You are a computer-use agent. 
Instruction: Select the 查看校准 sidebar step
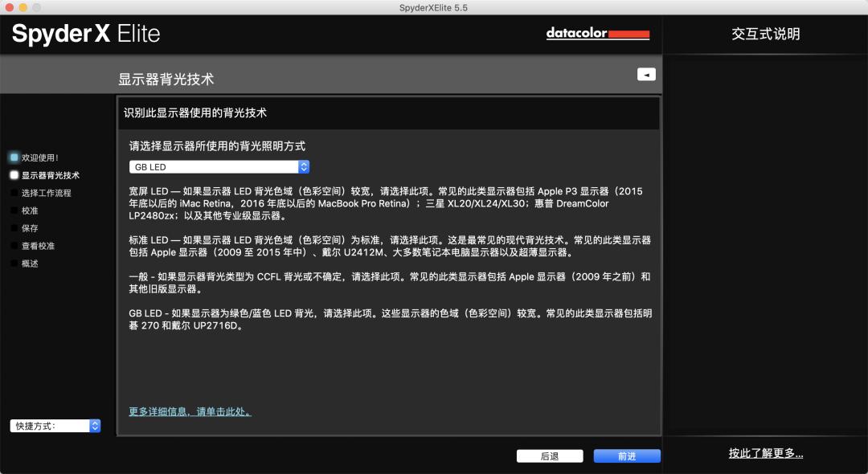pyautogui.click(x=38, y=246)
